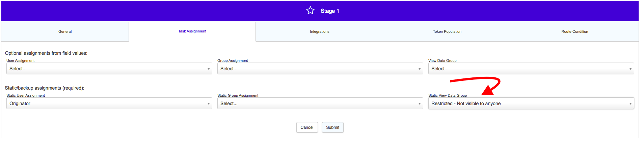The image size is (644, 141).
Task: Open the Group Assignment dropdown
Action: coord(320,69)
